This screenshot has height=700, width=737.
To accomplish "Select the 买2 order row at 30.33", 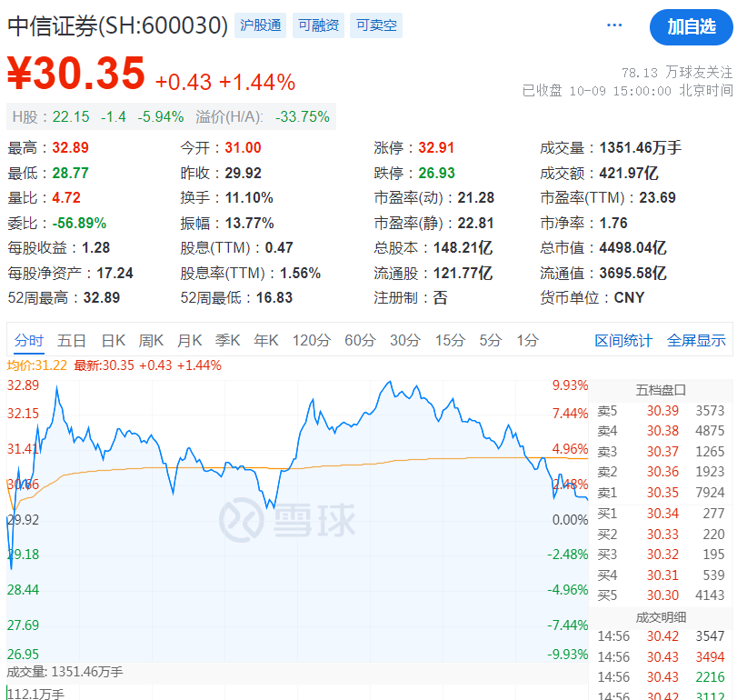I will (x=661, y=534).
